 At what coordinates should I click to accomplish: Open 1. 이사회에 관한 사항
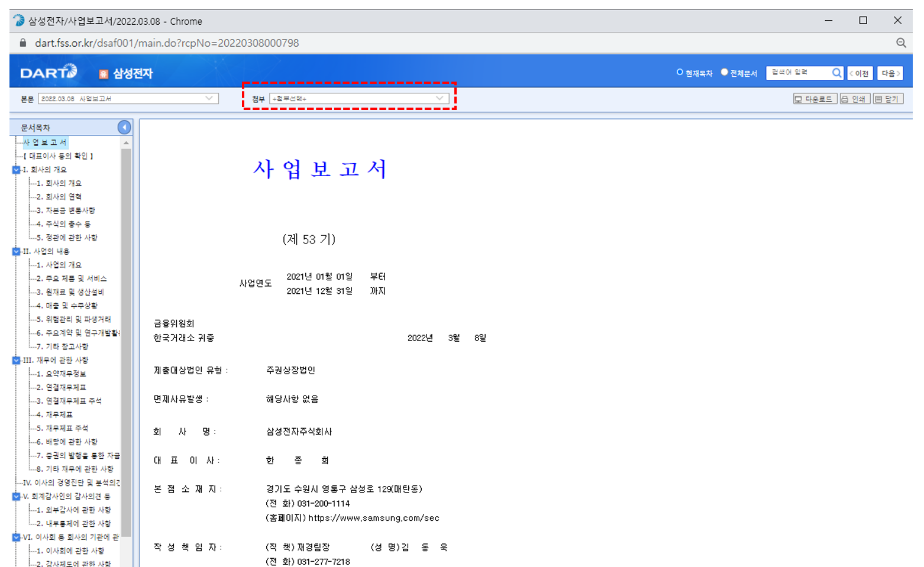coord(70,550)
